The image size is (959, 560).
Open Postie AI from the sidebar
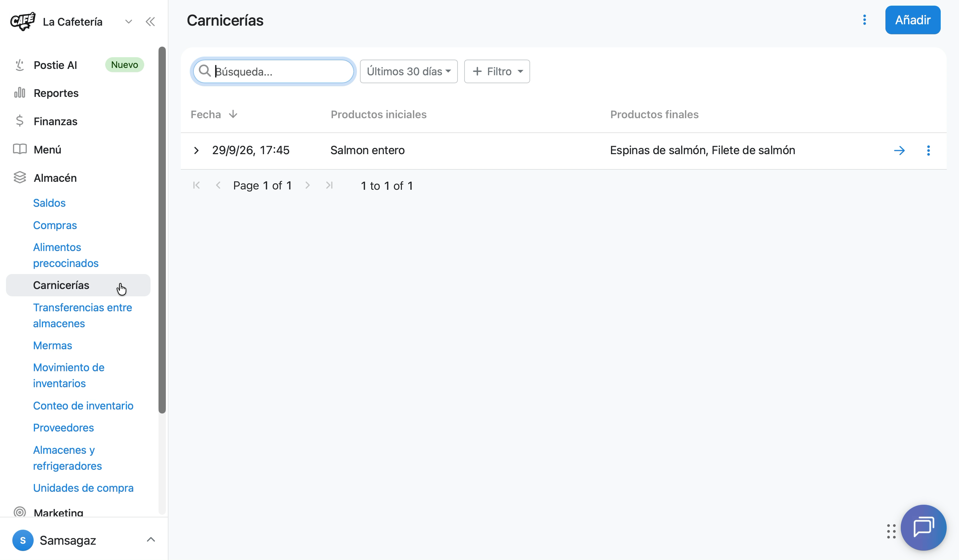[x=55, y=65]
